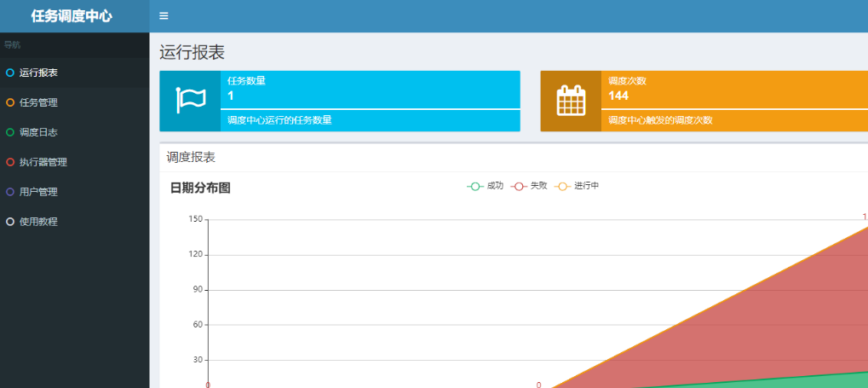Click the 调度报表 panel header
Viewport: 868px width, 388px height.
pyautogui.click(x=191, y=158)
